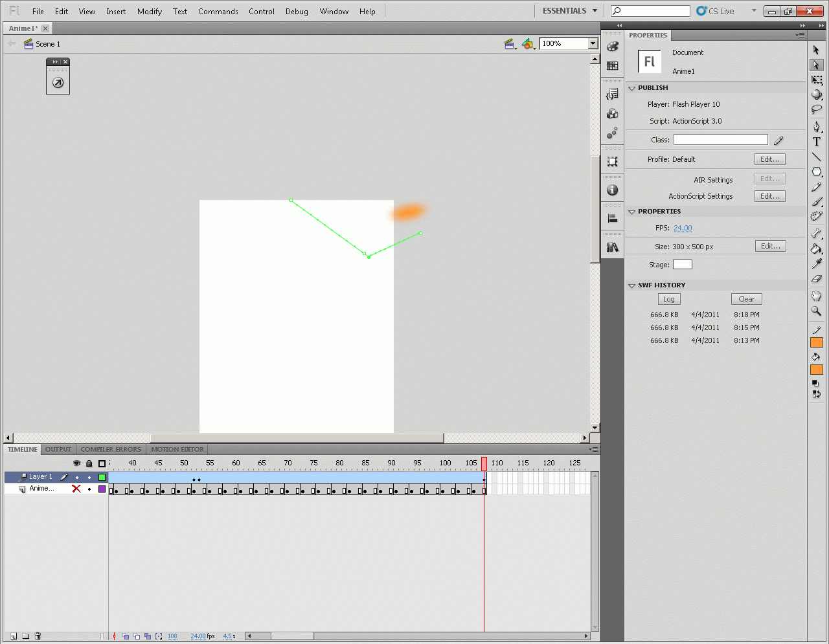Open the orange Fill color swatch
829x644 pixels.
(816, 370)
